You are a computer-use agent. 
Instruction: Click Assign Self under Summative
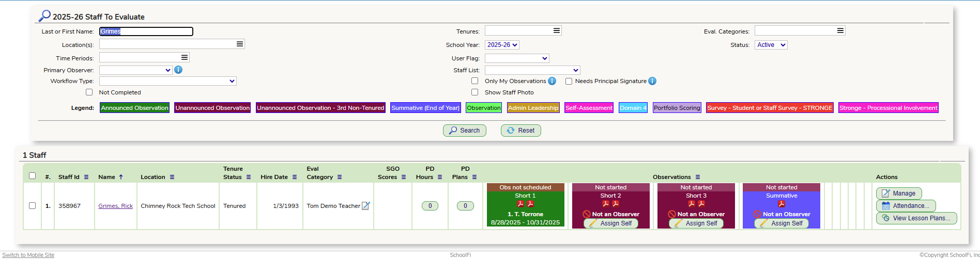point(782,223)
